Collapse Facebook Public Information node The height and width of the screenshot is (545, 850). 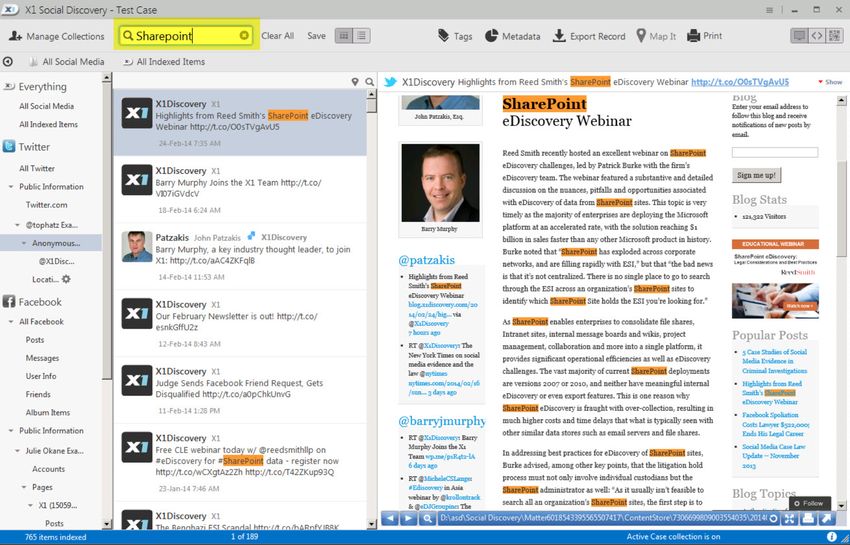[x=10, y=431]
